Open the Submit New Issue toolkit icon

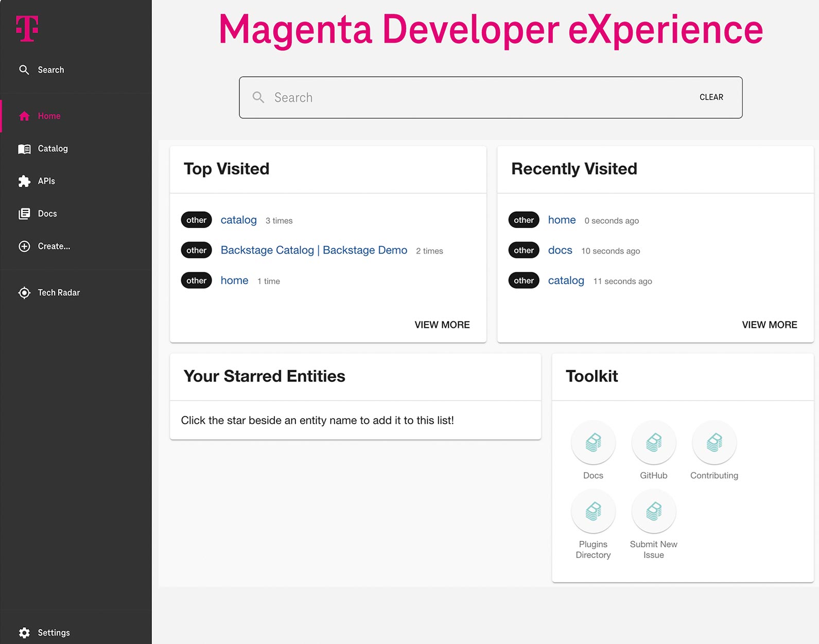click(654, 511)
